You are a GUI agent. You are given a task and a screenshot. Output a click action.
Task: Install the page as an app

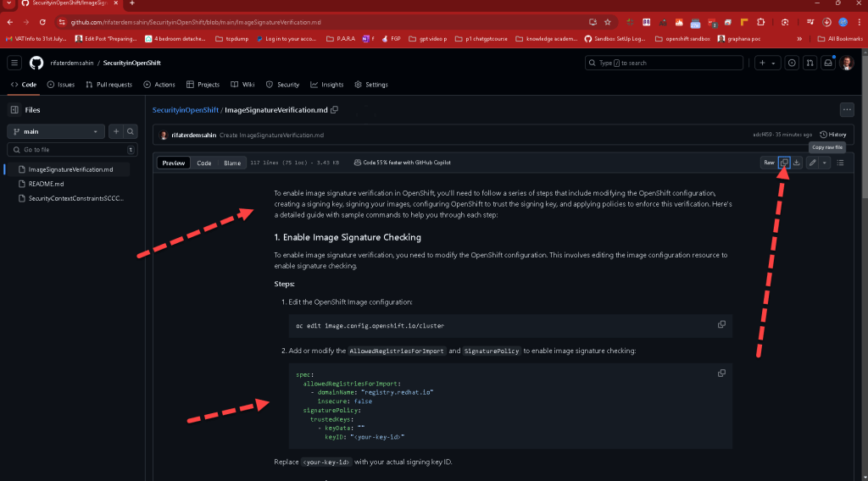[x=593, y=22]
